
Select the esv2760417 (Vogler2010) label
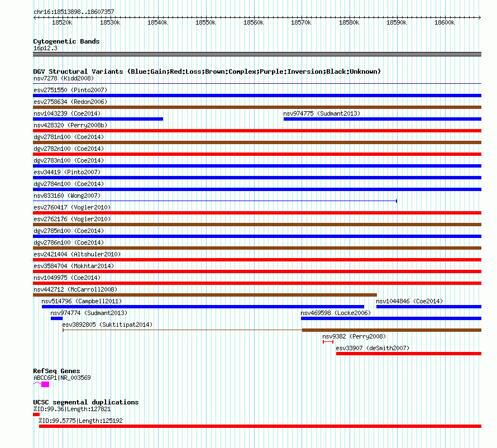point(72,207)
